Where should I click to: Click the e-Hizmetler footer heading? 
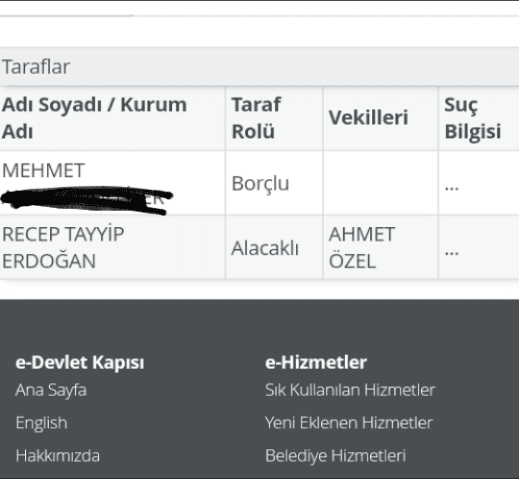coord(316,362)
